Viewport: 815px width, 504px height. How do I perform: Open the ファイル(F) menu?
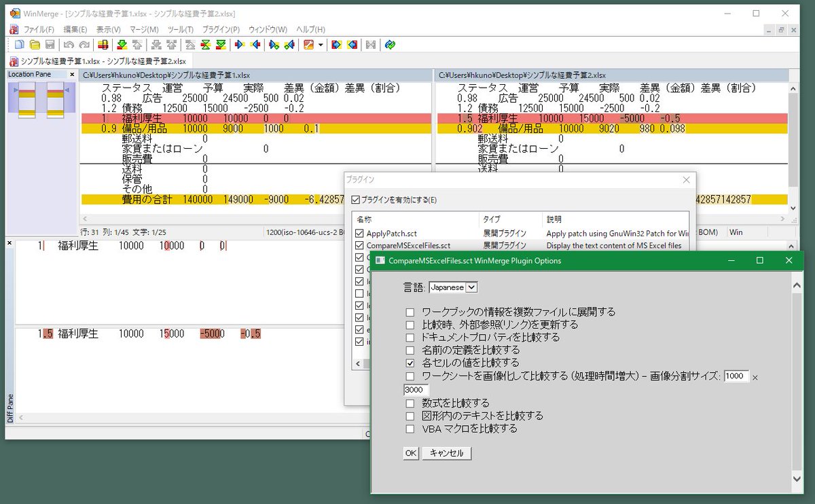click(x=39, y=30)
